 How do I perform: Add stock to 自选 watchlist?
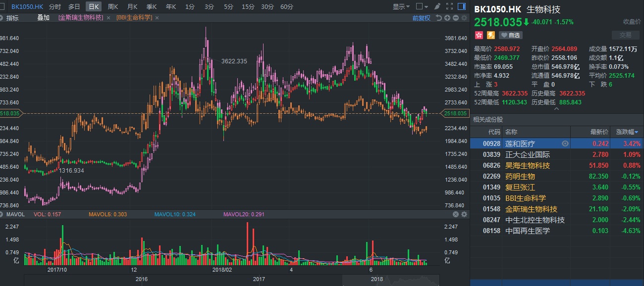click(510, 35)
